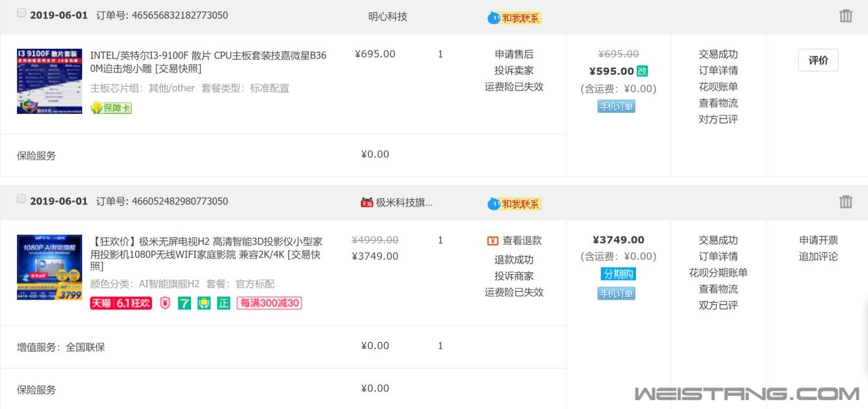The image size is (868, 409).
Task: Click 和我联系 for the 极米科技 order
Action: click(521, 204)
